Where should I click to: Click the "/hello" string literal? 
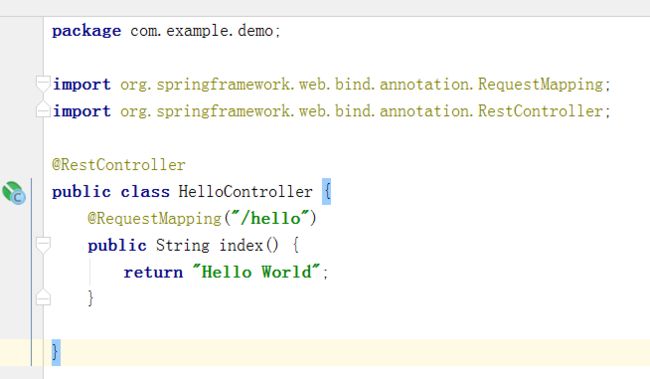coord(270,218)
